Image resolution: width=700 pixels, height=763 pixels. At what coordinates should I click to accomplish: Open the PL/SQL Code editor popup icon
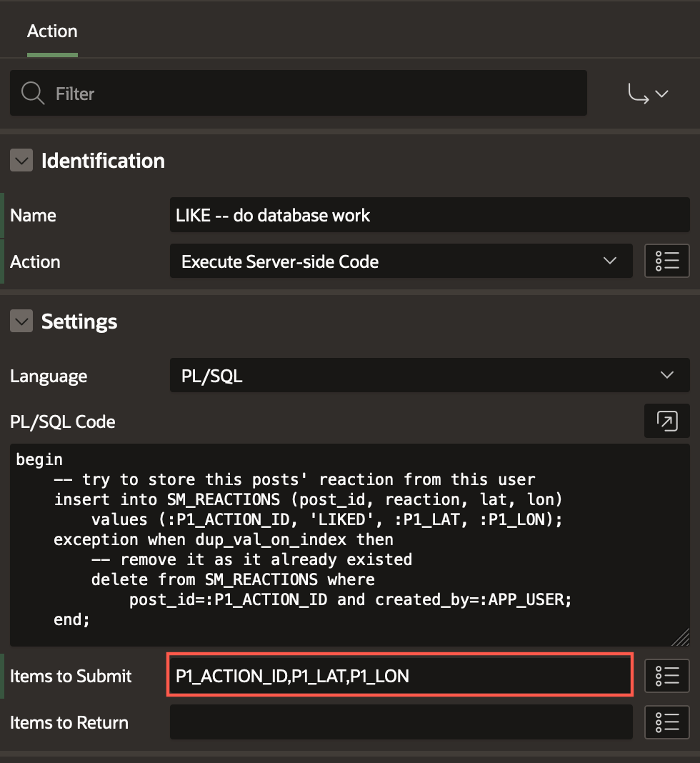[666, 422]
